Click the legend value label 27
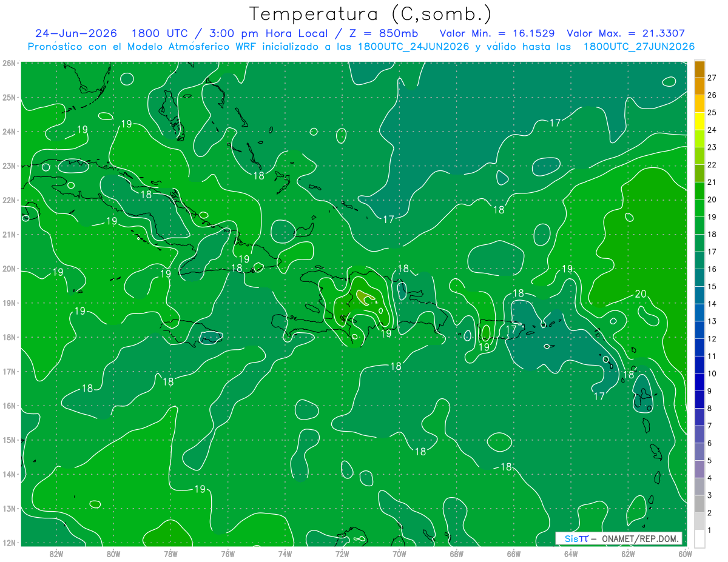This screenshot has height=562, width=728. point(712,77)
